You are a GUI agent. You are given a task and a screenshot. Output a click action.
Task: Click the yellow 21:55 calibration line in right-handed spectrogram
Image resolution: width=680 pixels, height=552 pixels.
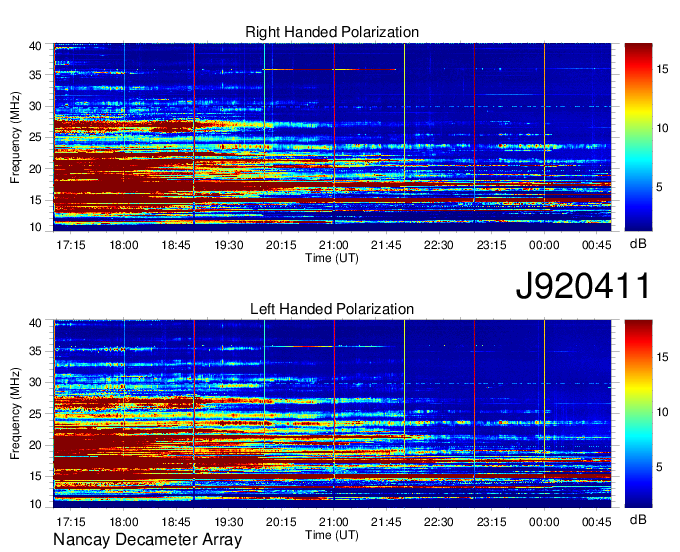pyautogui.click(x=404, y=113)
